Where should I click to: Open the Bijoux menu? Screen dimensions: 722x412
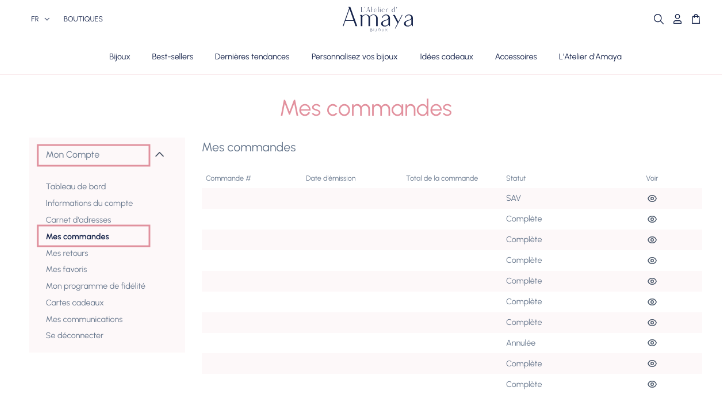[119, 57]
